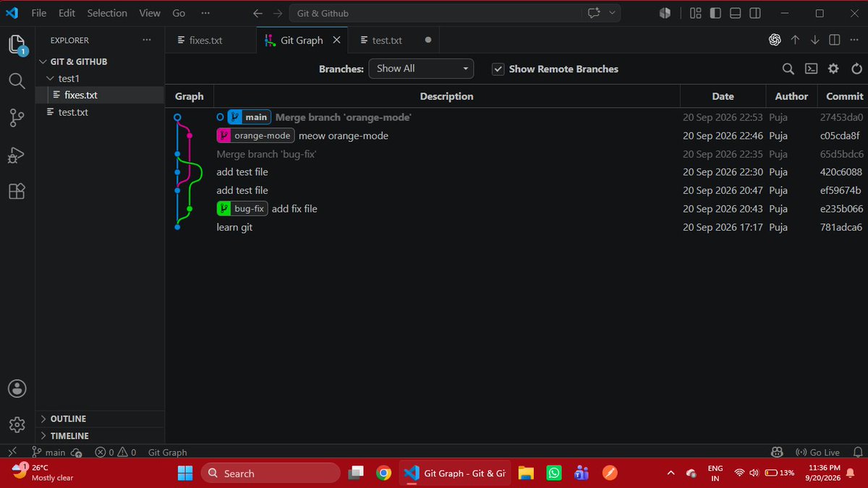Open the File menu

(x=39, y=13)
